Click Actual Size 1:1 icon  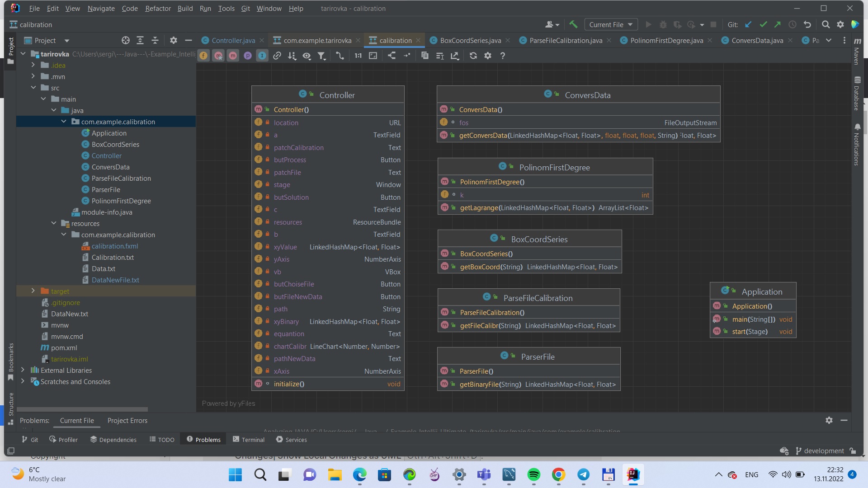(x=358, y=56)
